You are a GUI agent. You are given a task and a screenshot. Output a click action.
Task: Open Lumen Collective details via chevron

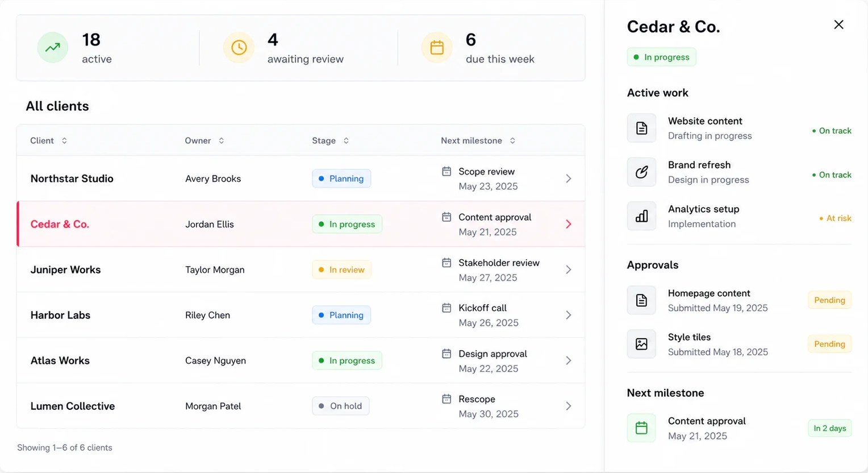(569, 406)
